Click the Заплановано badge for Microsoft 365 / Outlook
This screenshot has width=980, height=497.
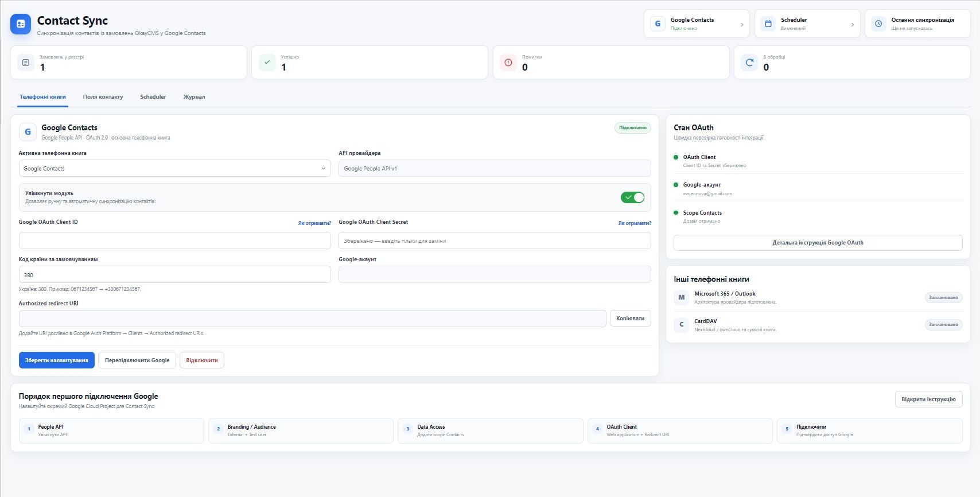pyautogui.click(x=943, y=297)
